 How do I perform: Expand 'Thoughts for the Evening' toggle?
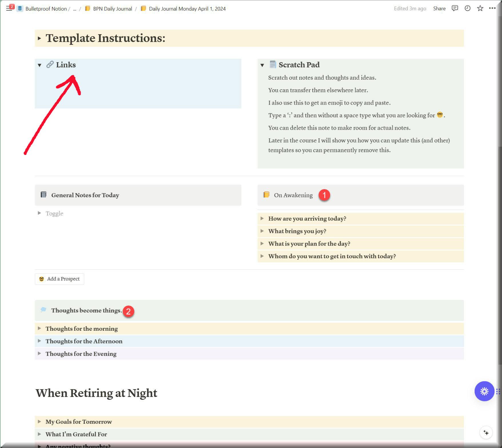click(x=39, y=353)
